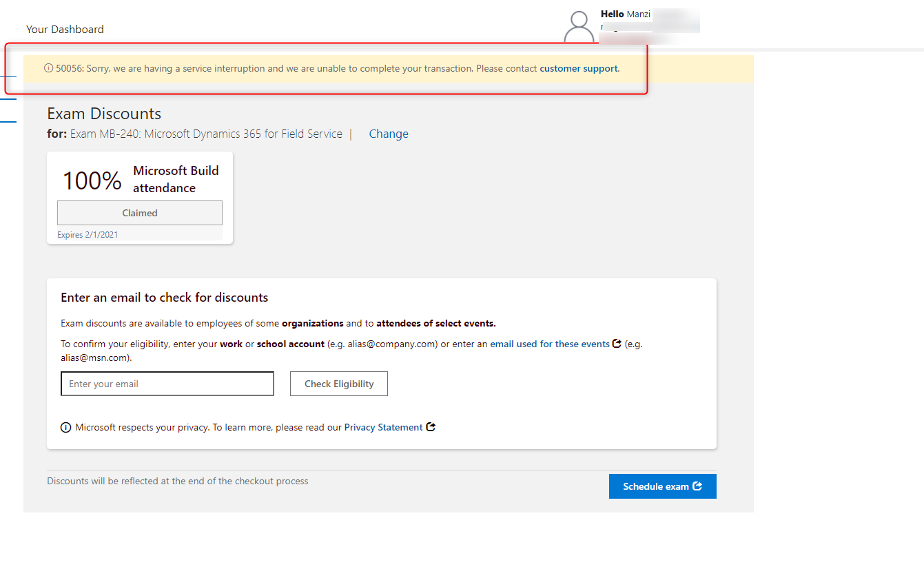The image size is (924, 580).
Task: Click the 'Exam Discounts' heading
Action: pos(104,114)
